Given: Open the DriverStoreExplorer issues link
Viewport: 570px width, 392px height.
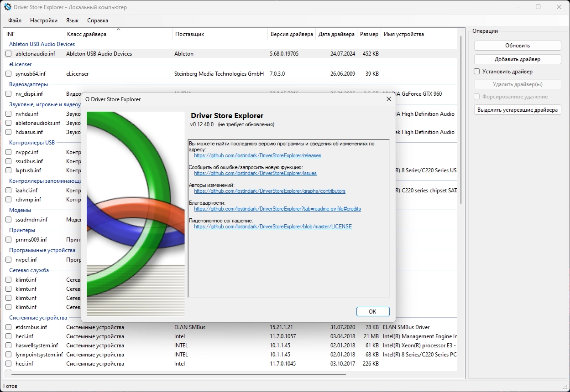Looking at the screenshot, I should point(255,173).
